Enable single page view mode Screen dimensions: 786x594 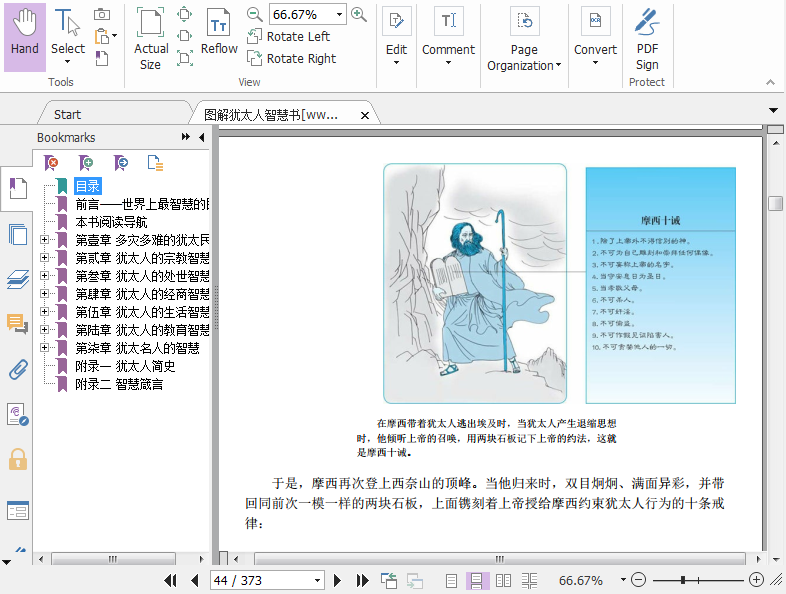click(452, 580)
